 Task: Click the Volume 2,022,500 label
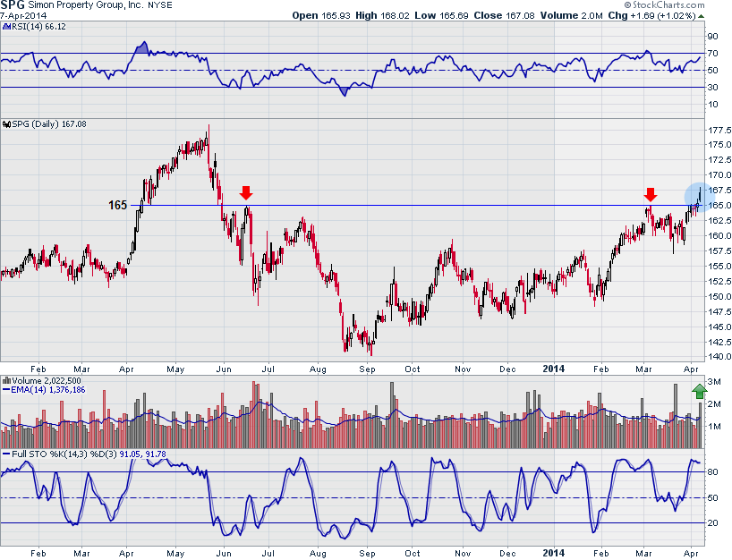pyautogui.click(x=47, y=381)
